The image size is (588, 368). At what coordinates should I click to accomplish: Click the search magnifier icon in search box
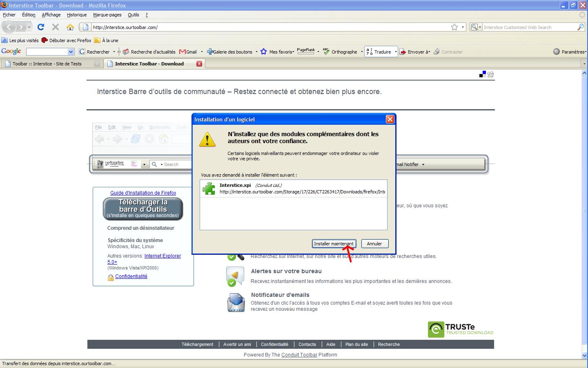pyautogui.click(x=581, y=27)
